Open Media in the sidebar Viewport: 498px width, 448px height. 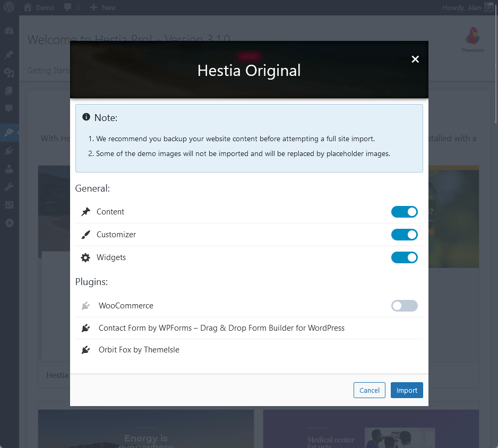(x=9, y=73)
